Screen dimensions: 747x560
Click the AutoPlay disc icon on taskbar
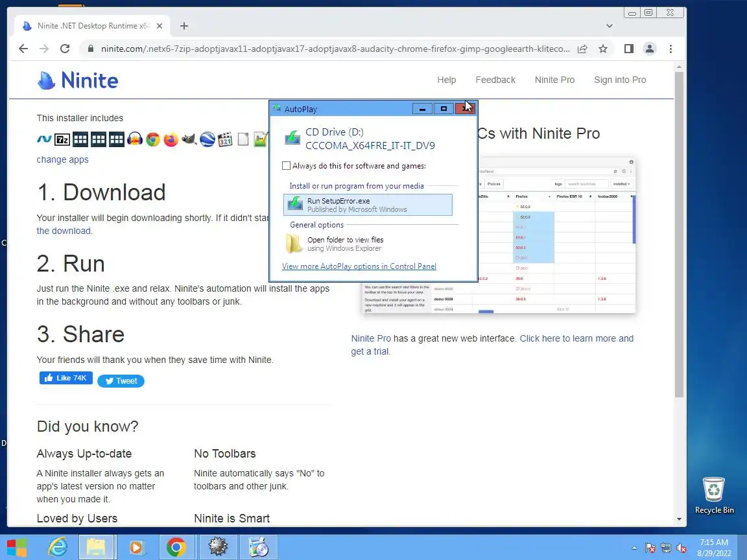[258, 547]
